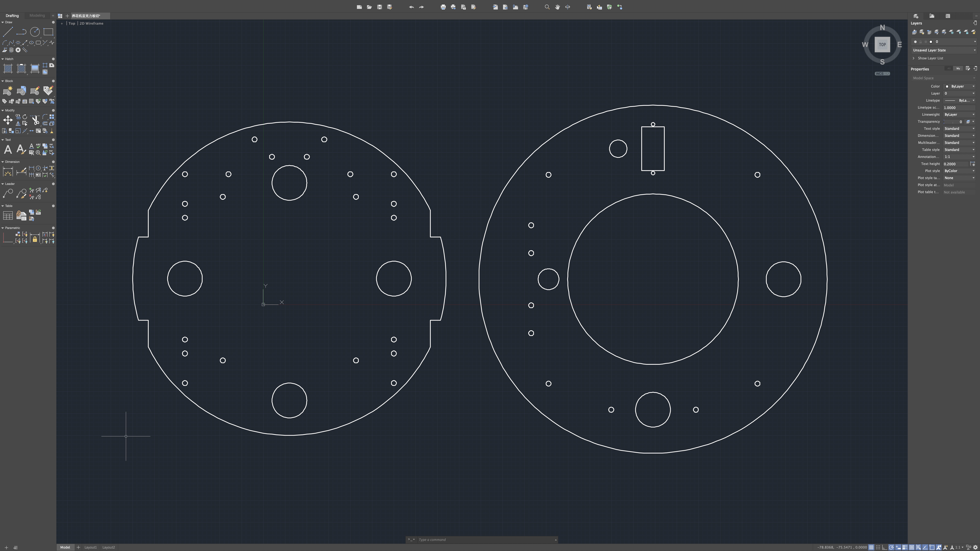Click the Create Block icon

point(8,90)
